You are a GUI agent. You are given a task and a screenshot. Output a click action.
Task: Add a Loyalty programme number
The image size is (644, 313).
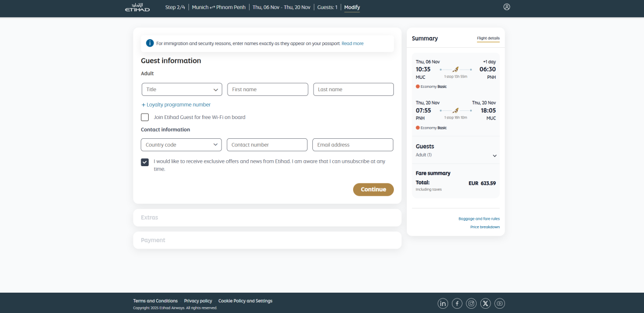(176, 105)
